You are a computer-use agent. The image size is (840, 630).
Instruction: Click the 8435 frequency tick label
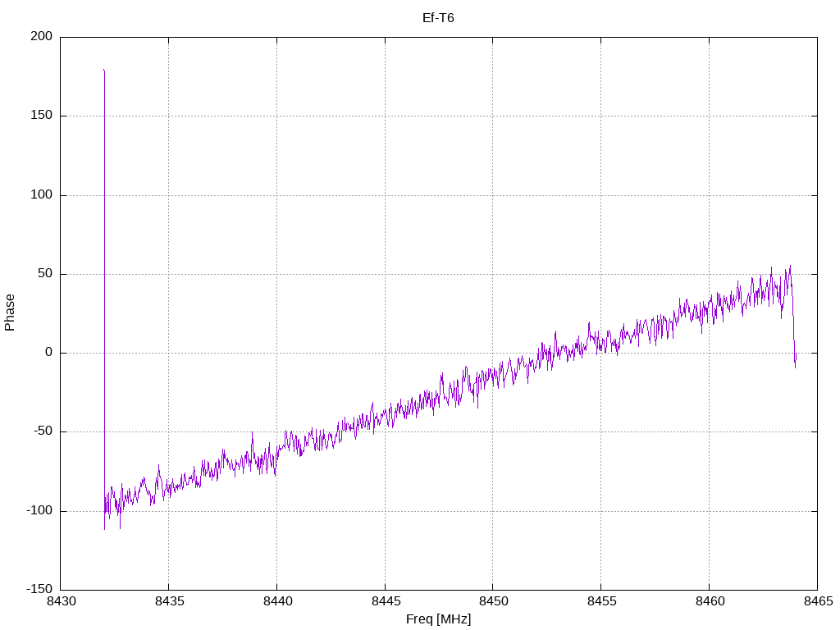[x=168, y=603]
